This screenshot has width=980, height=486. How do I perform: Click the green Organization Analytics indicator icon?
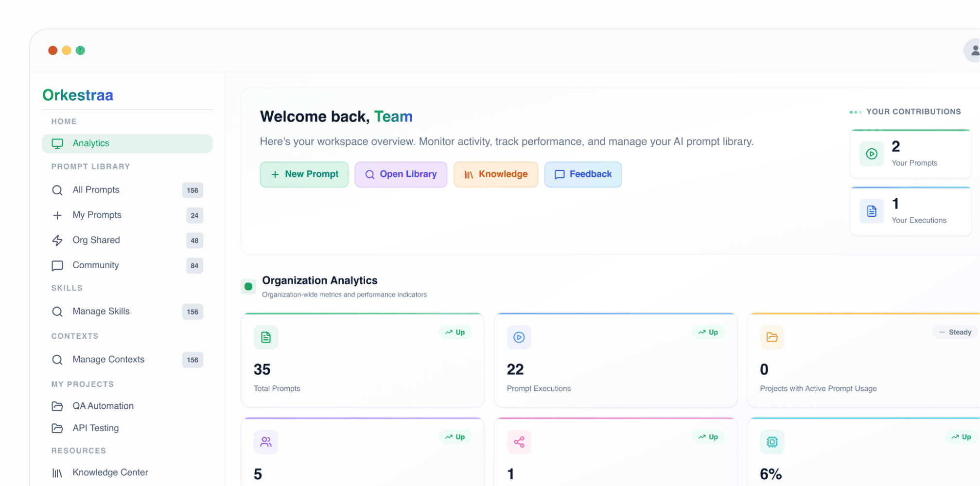(x=248, y=287)
